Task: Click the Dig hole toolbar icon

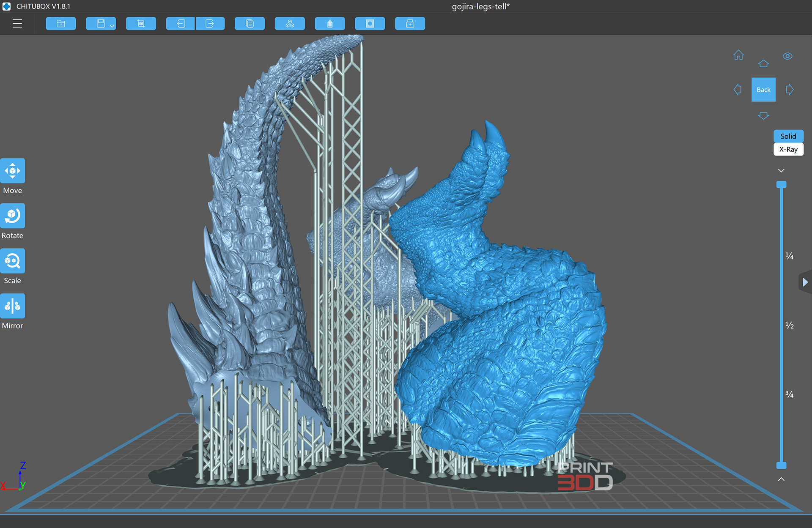Action: tap(370, 24)
